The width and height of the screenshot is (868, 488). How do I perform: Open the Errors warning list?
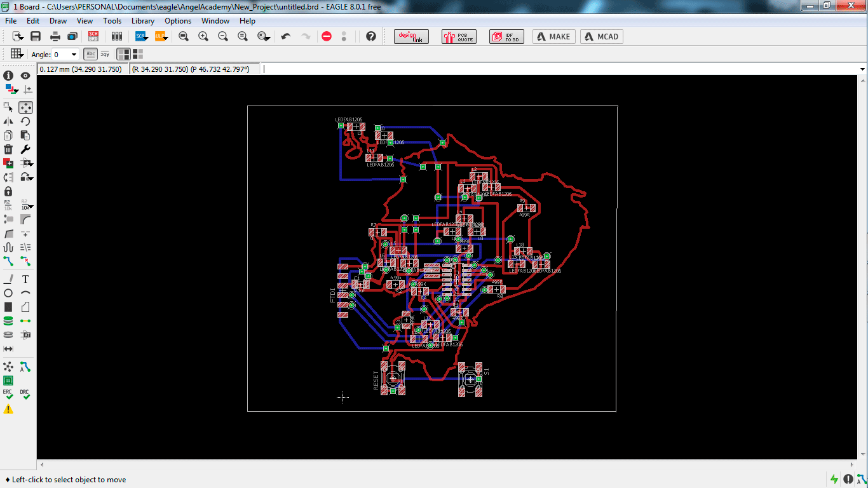(8, 409)
